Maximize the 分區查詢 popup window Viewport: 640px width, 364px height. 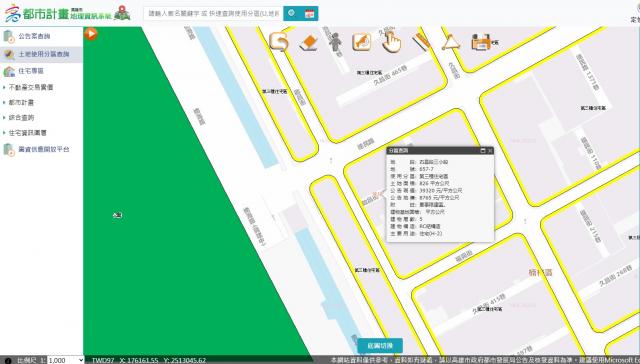[x=483, y=151]
